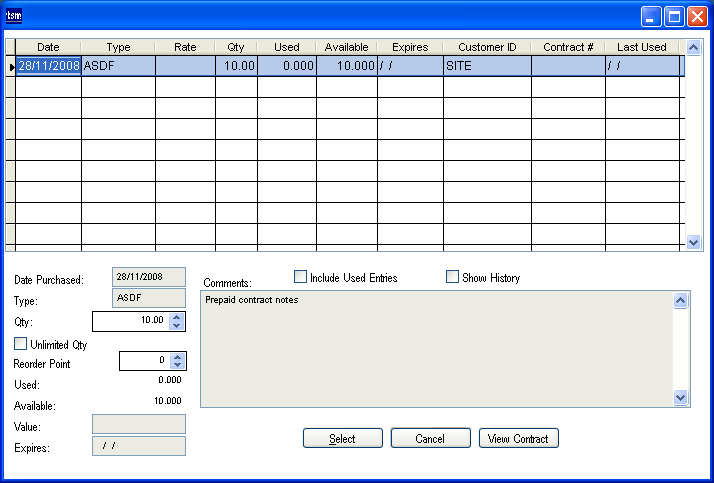Decrease Reorder Point with down arrow
Screen dimensions: 714x483
click(x=177, y=366)
